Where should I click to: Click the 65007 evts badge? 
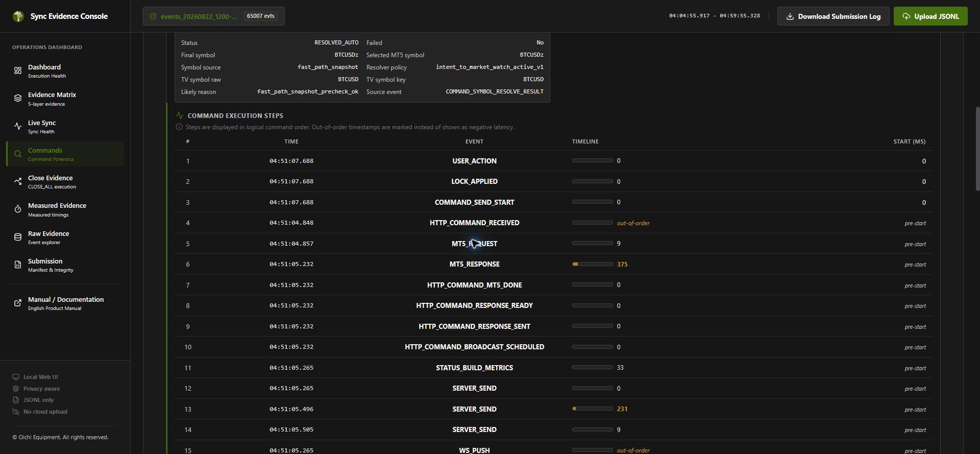tap(260, 16)
